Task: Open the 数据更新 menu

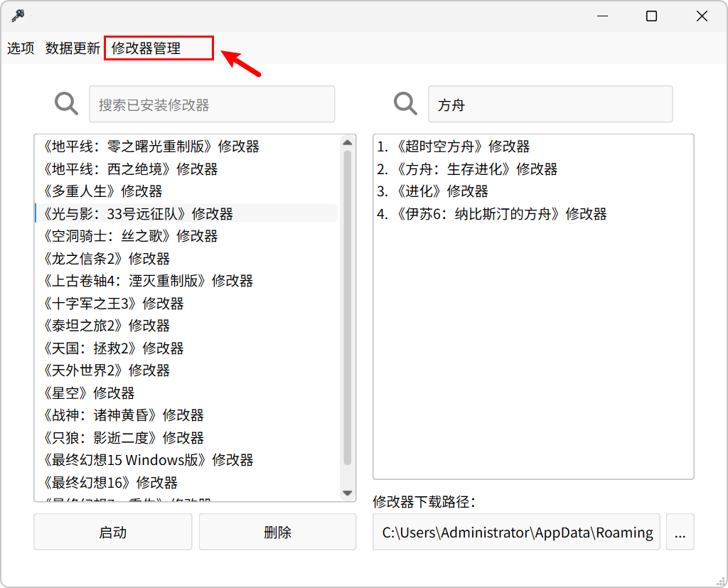Action: (x=73, y=48)
